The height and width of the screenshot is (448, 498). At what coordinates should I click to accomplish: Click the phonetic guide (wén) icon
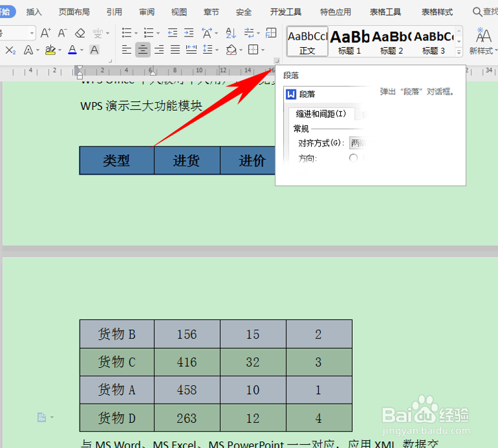pyautogui.click(x=97, y=33)
